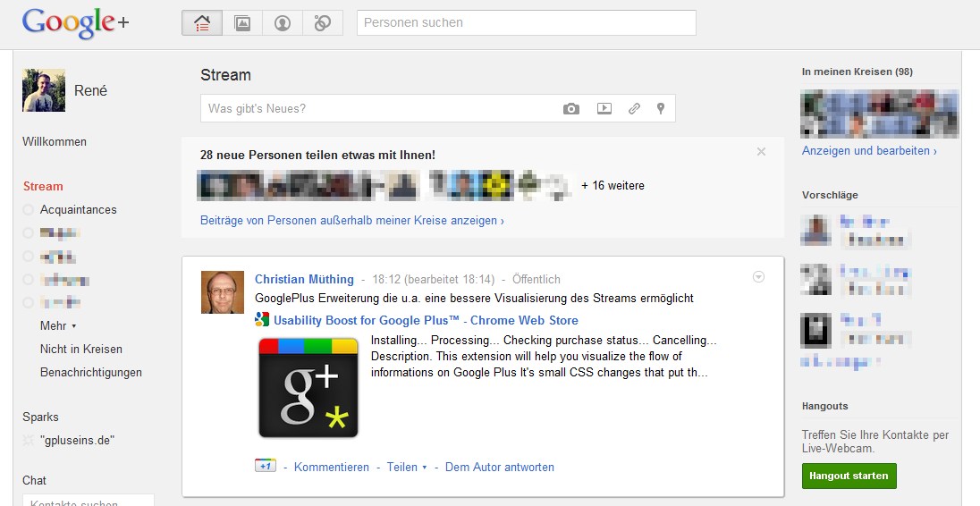This screenshot has height=506, width=980.
Task: Click Kommentieren under the post
Action: pyautogui.click(x=331, y=467)
